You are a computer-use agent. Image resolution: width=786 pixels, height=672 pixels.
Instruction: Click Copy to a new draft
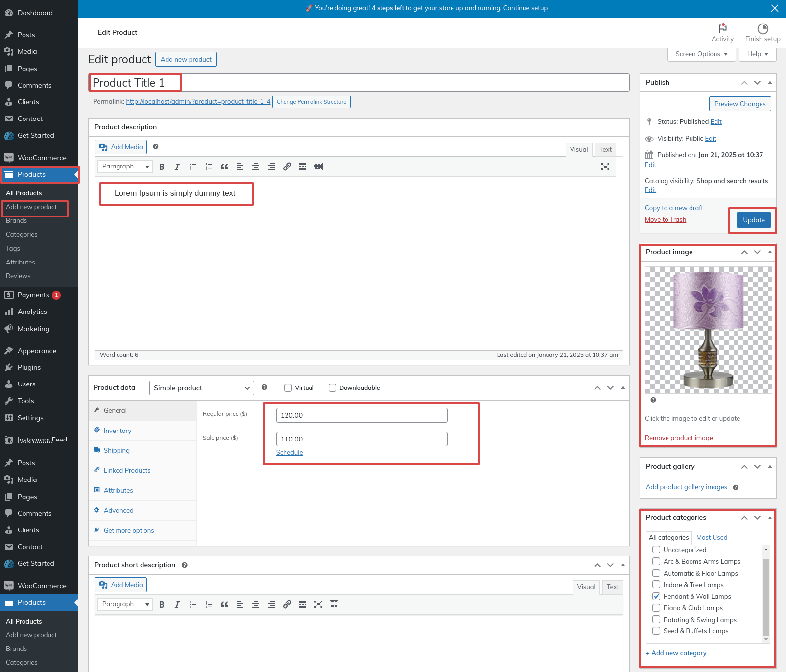coord(674,208)
